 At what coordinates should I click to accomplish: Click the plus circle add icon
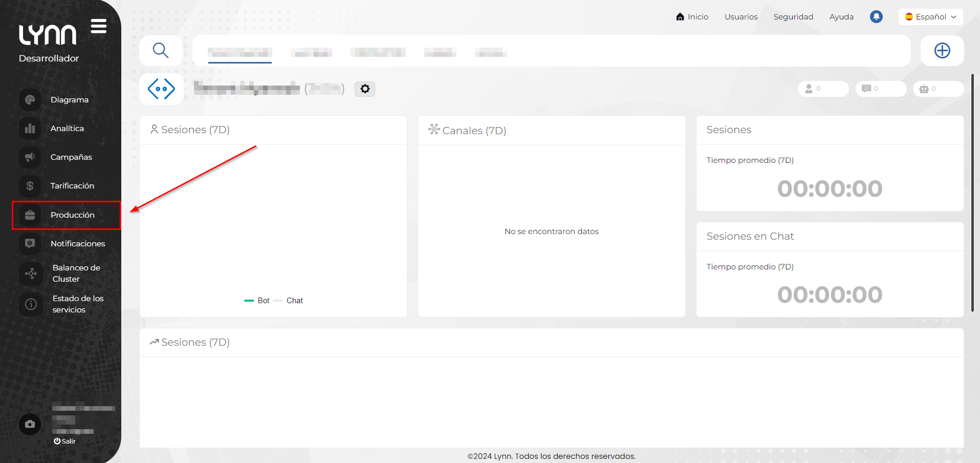942,50
